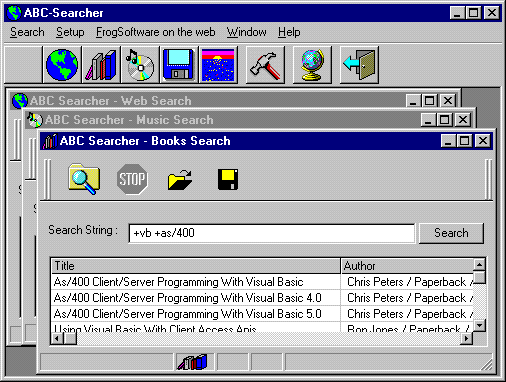Open saved results with the yellow folder icon
The image size is (506, 382).
coord(180,180)
